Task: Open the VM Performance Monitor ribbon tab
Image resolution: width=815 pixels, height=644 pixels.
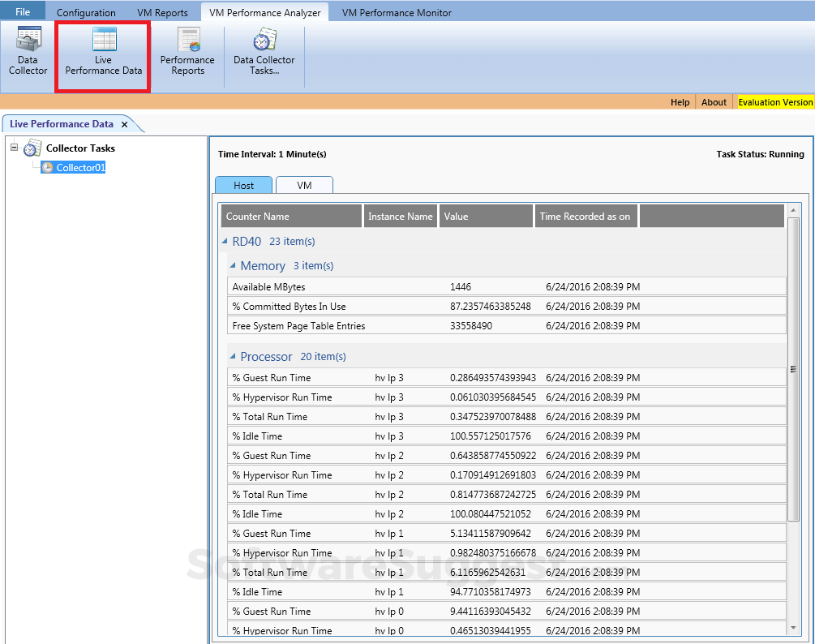Action: (396, 11)
